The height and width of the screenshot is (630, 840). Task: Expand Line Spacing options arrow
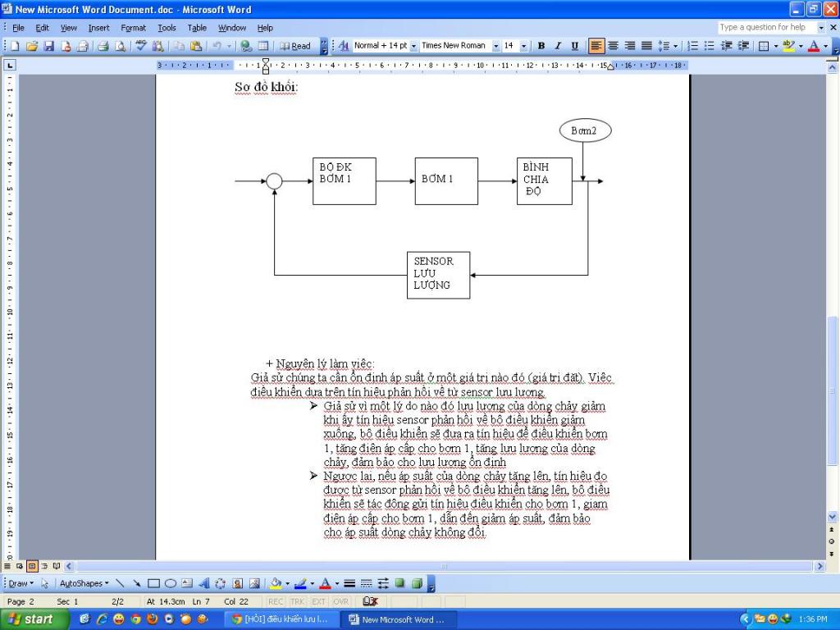pos(675,46)
